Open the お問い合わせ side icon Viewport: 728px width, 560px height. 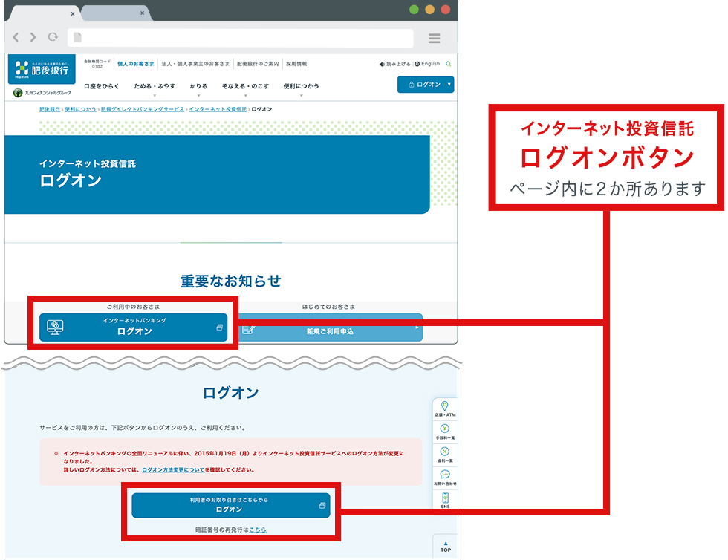(x=445, y=478)
